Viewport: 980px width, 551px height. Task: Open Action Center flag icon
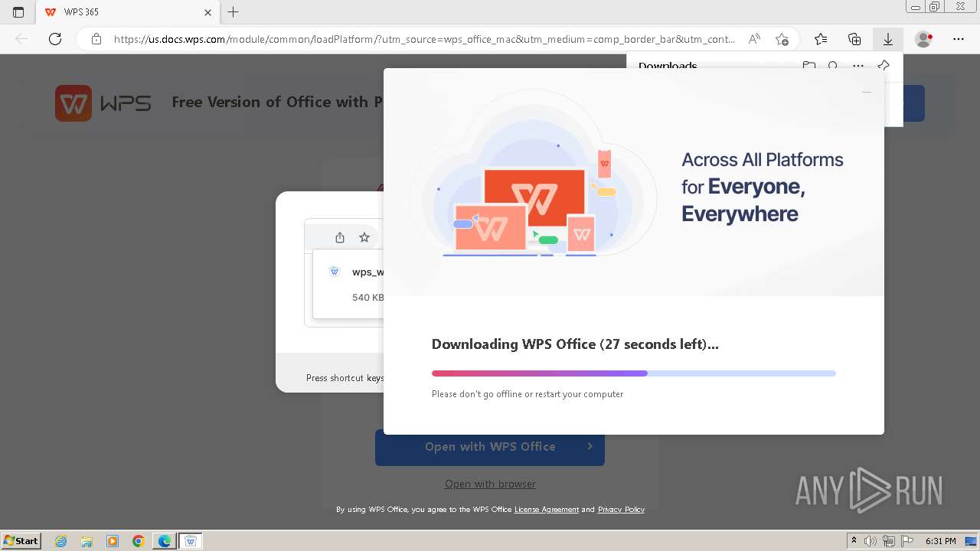pyautogui.click(x=907, y=541)
